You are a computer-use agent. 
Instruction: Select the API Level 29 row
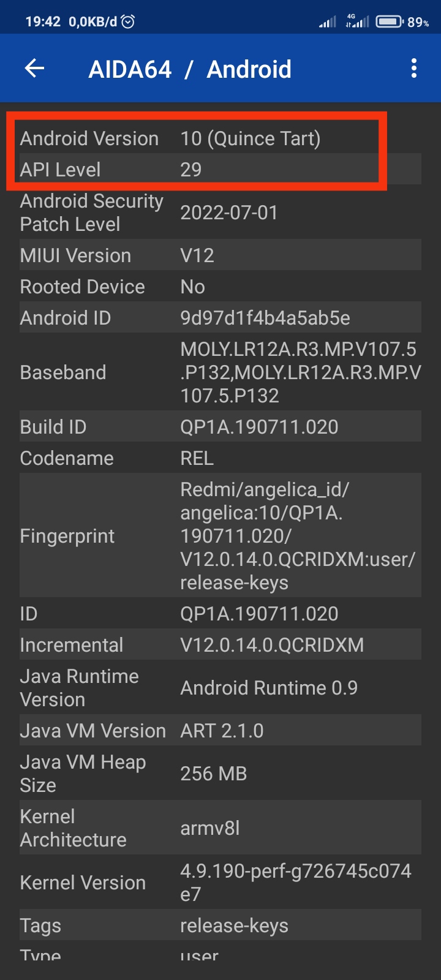tap(221, 170)
